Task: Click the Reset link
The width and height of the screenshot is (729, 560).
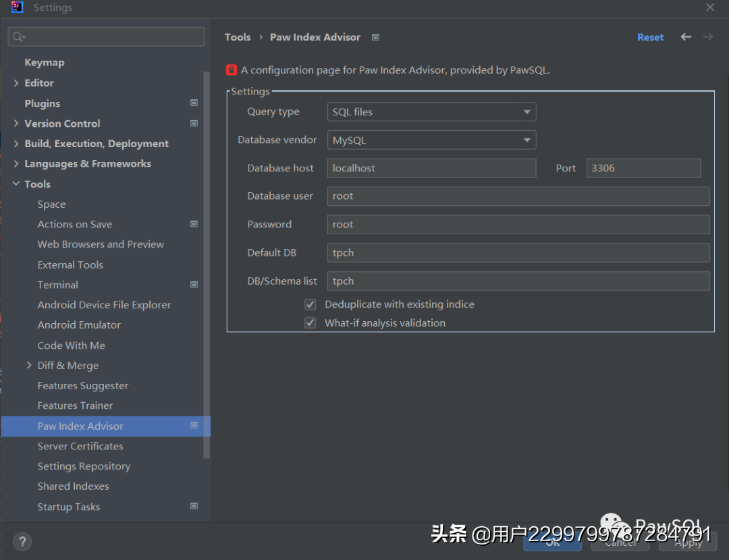Action: (650, 37)
